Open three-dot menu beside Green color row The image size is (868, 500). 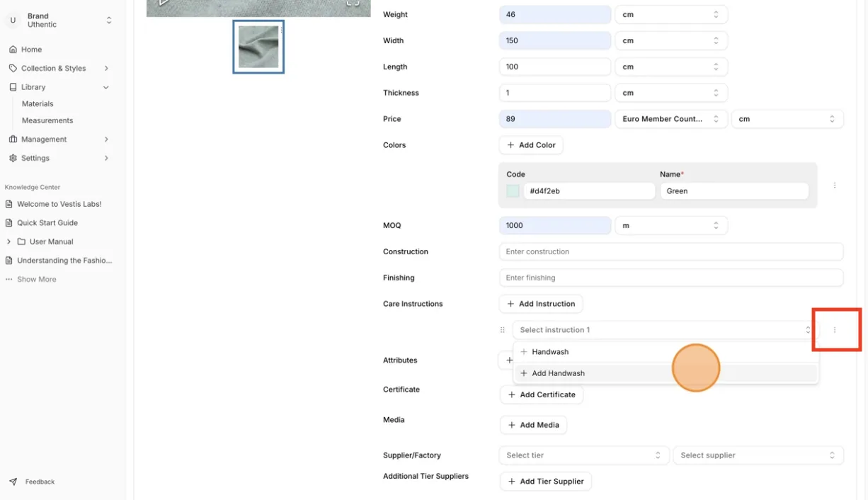click(835, 186)
